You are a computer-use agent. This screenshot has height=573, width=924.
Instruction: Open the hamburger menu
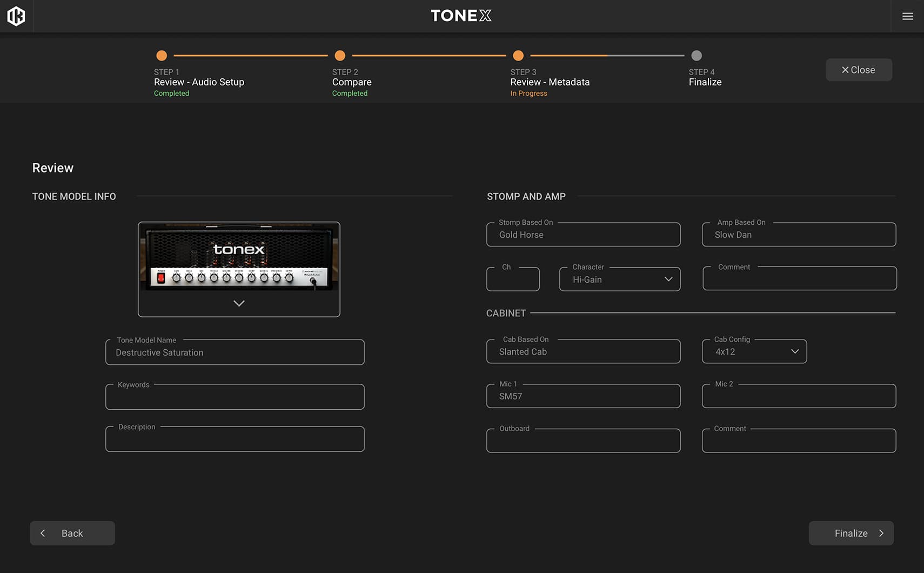tap(907, 16)
